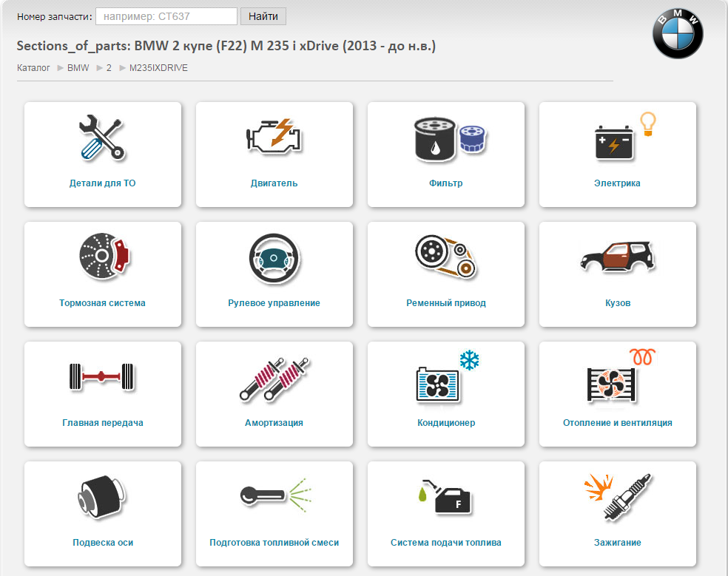Open the wrench and screwdriver maintenance parts icon

103,138
